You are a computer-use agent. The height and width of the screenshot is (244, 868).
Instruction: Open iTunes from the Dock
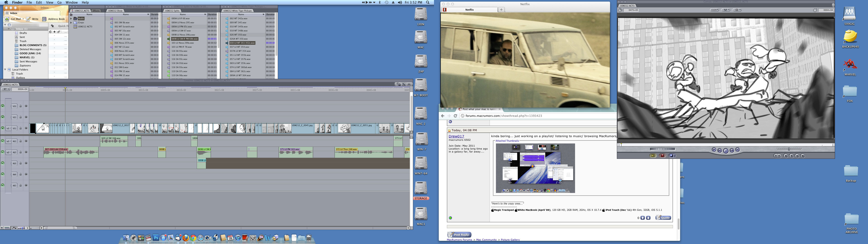[238, 238]
